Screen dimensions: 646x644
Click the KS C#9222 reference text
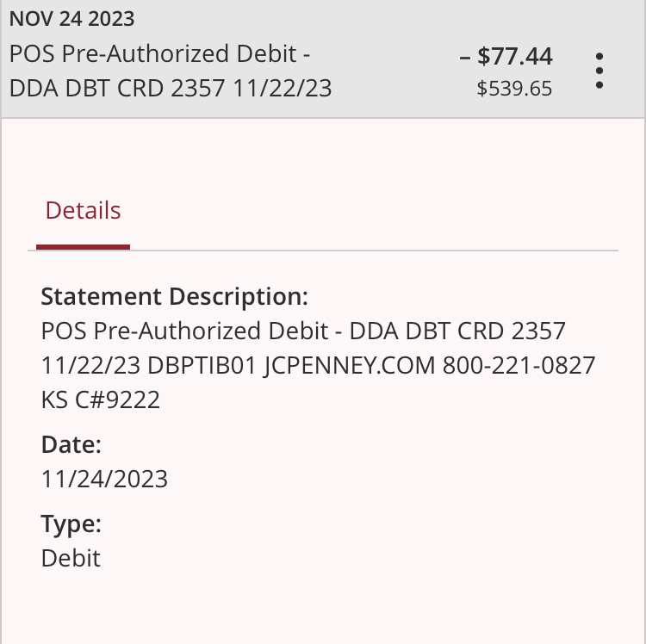101,399
